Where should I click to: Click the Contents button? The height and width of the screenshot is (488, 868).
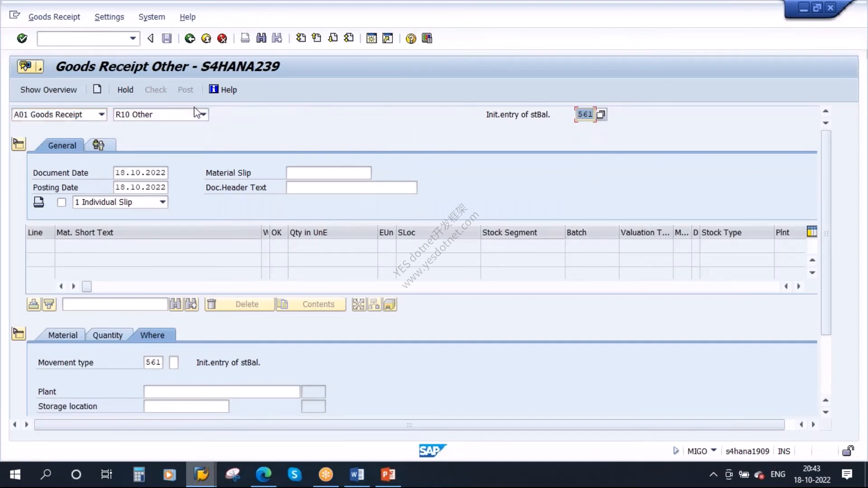pyautogui.click(x=311, y=304)
